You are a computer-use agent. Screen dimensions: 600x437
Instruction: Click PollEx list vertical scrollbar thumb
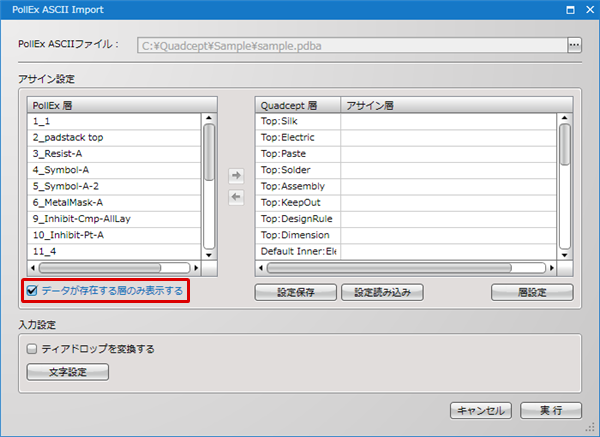pos(209,152)
